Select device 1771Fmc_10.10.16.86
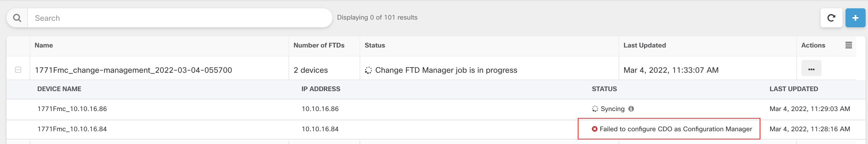The width and height of the screenshot is (868, 144). [x=72, y=109]
